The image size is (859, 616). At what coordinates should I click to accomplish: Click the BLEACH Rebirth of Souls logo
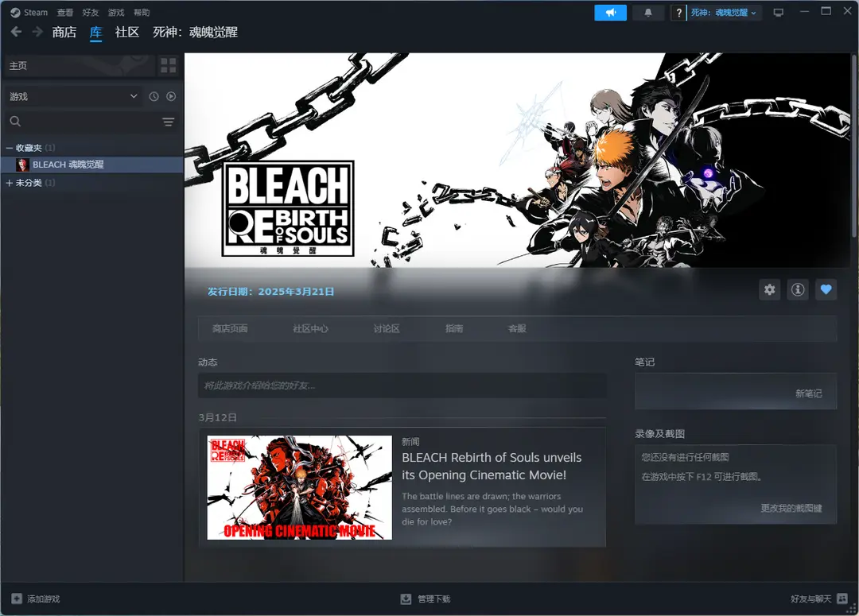tap(288, 208)
